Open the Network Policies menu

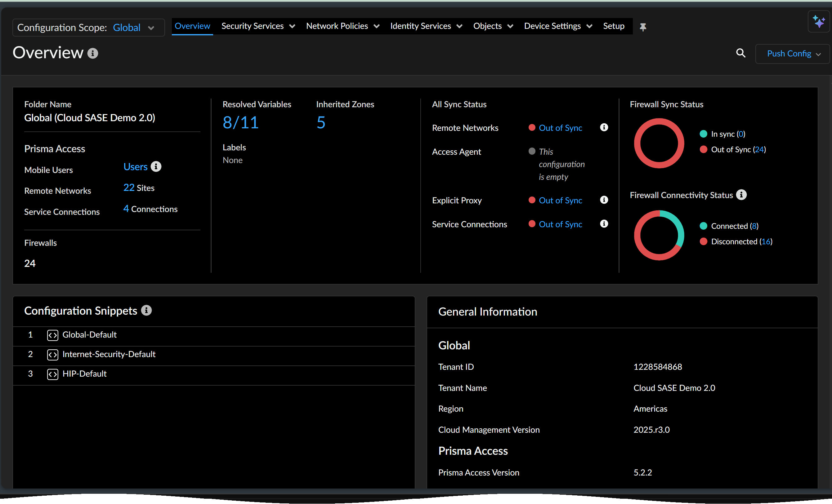(x=342, y=26)
